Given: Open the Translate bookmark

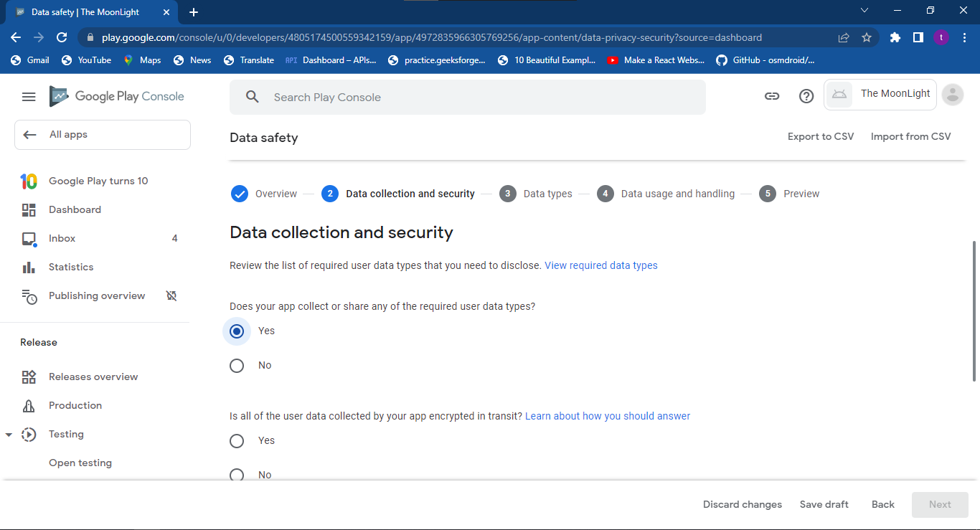Looking at the screenshot, I should pos(249,60).
